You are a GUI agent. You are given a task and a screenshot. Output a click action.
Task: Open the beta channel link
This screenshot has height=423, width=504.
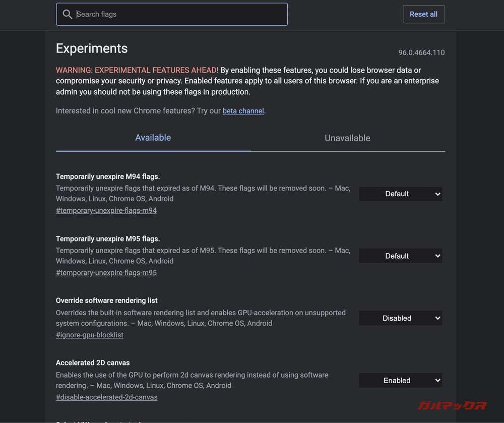click(243, 111)
